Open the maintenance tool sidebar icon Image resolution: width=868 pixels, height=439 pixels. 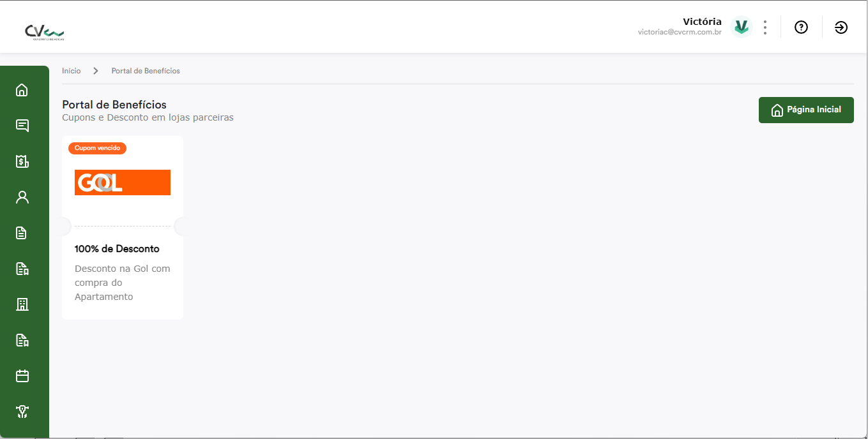(x=22, y=412)
